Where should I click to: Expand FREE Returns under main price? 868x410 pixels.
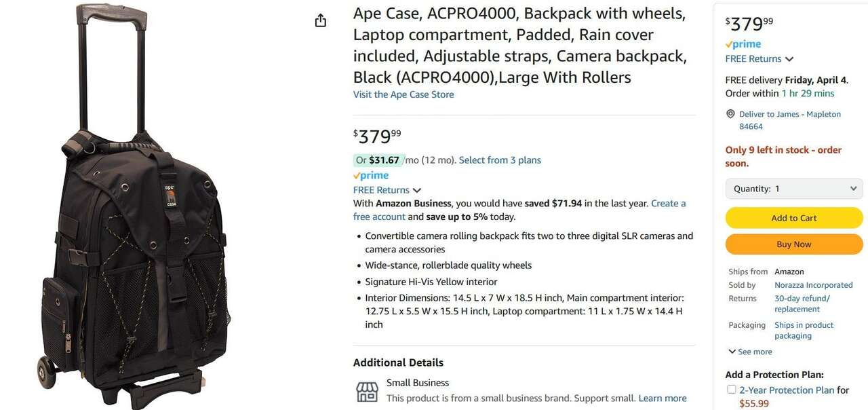387,190
